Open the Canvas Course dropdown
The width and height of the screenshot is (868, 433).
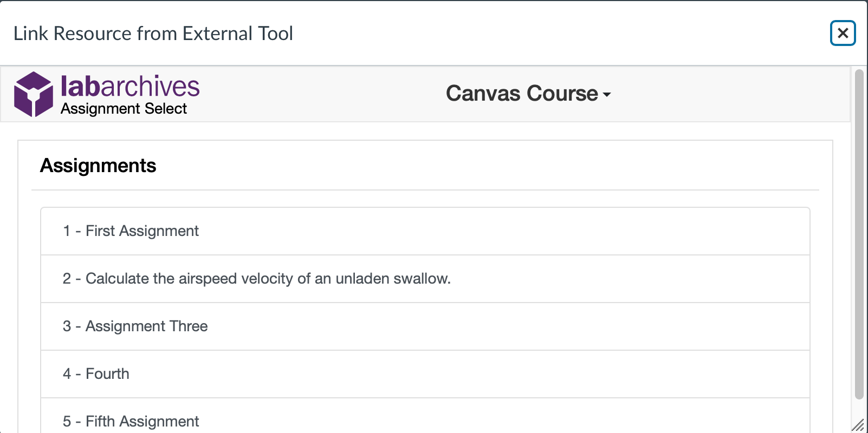coord(528,94)
